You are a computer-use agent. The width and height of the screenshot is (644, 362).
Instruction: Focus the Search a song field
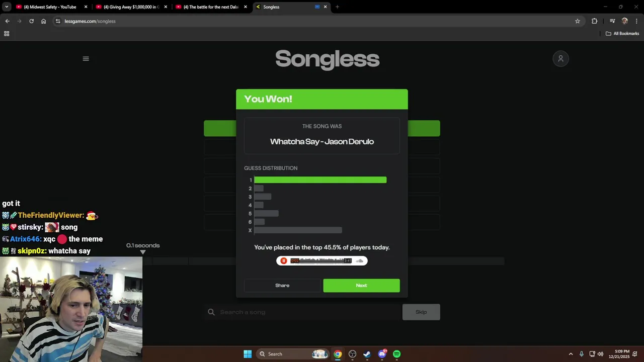pyautogui.click(x=302, y=312)
